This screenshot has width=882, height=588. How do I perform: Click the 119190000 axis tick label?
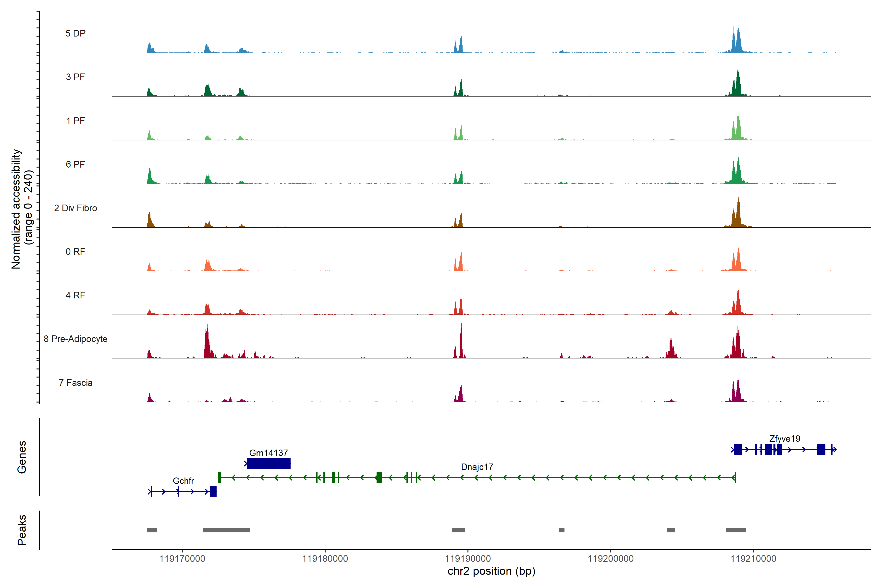pos(468,559)
